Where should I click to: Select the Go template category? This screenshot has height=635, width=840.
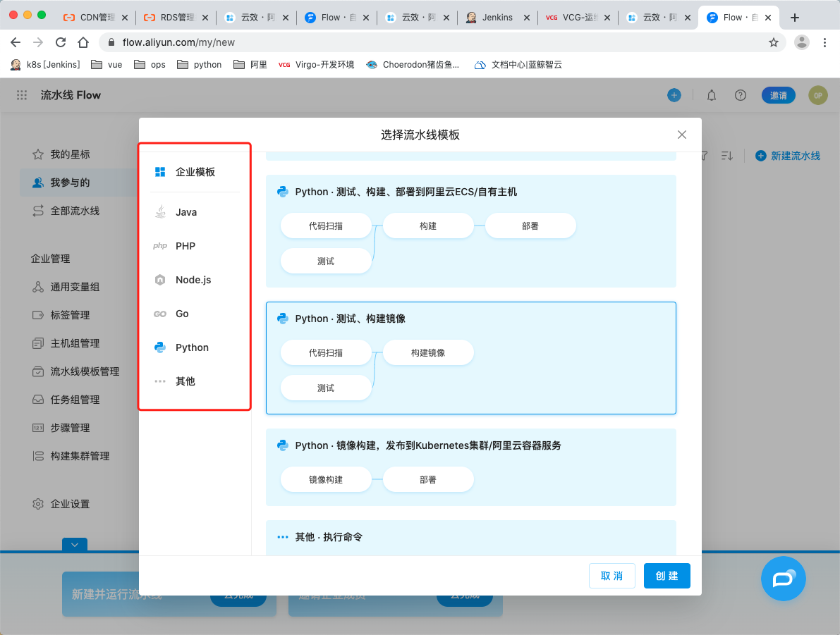(x=171, y=313)
